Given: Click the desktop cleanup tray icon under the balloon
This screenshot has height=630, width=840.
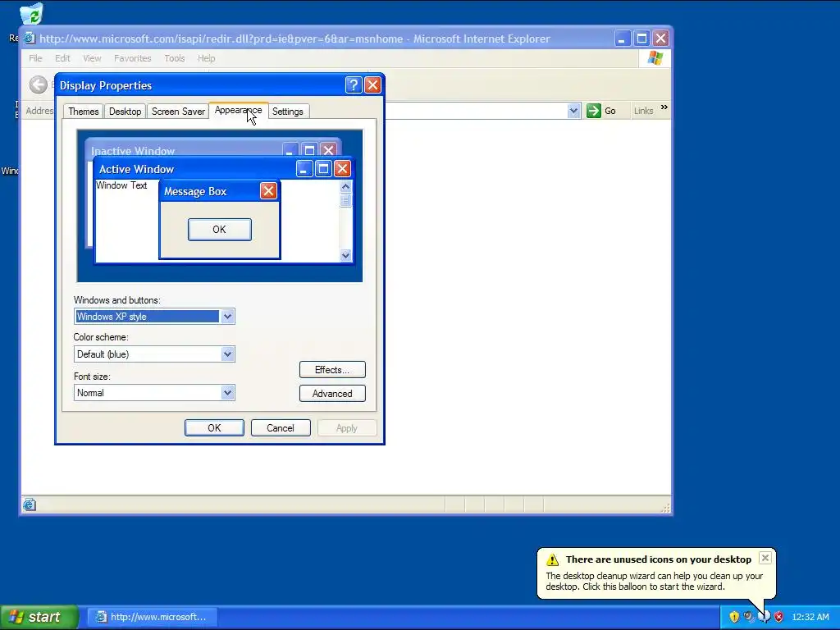Looking at the screenshot, I should tap(765, 617).
